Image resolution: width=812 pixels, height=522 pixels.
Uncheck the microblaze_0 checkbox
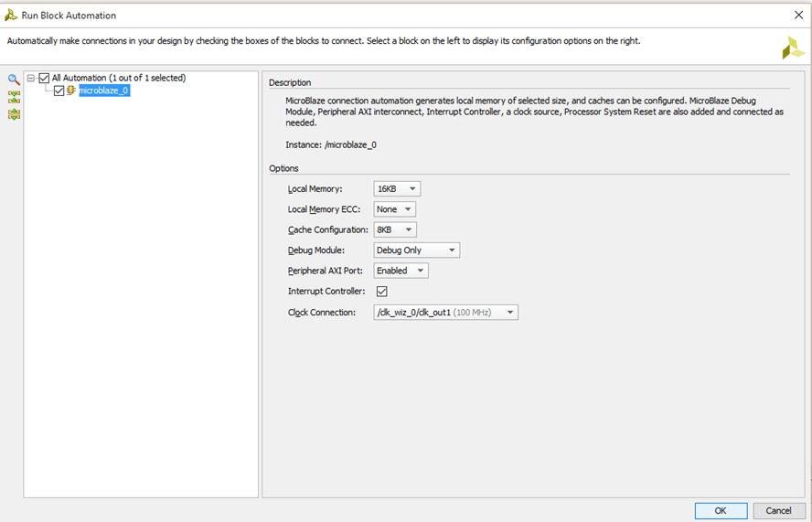(x=59, y=91)
